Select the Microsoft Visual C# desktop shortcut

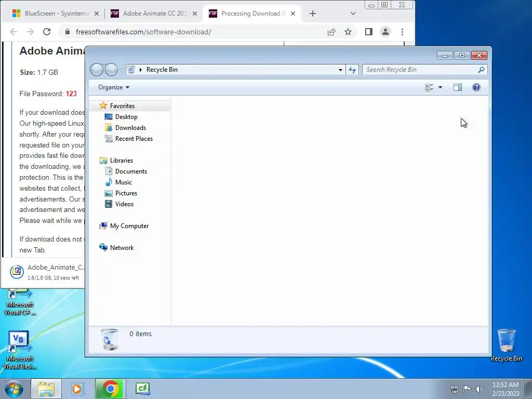click(x=20, y=302)
